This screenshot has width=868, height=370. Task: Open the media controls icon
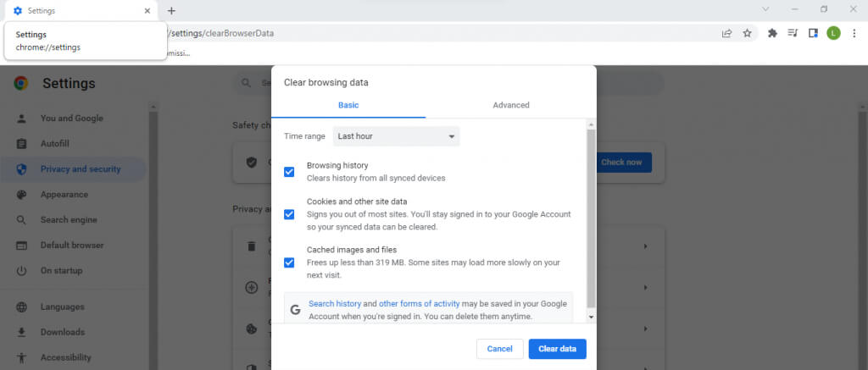pyautogui.click(x=793, y=33)
